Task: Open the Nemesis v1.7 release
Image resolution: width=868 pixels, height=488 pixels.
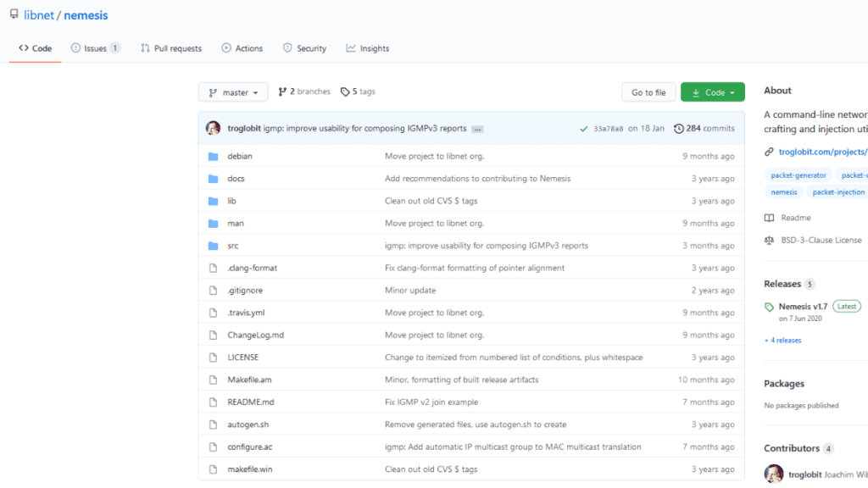Action: pos(803,307)
